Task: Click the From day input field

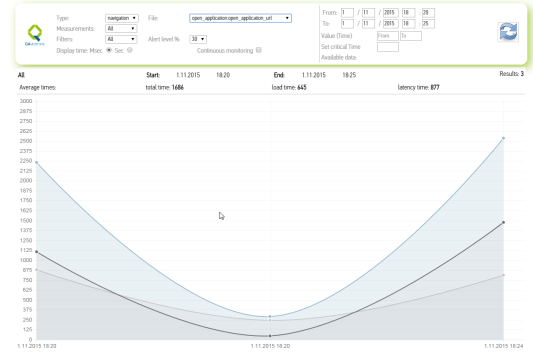Action: pos(347,13)
